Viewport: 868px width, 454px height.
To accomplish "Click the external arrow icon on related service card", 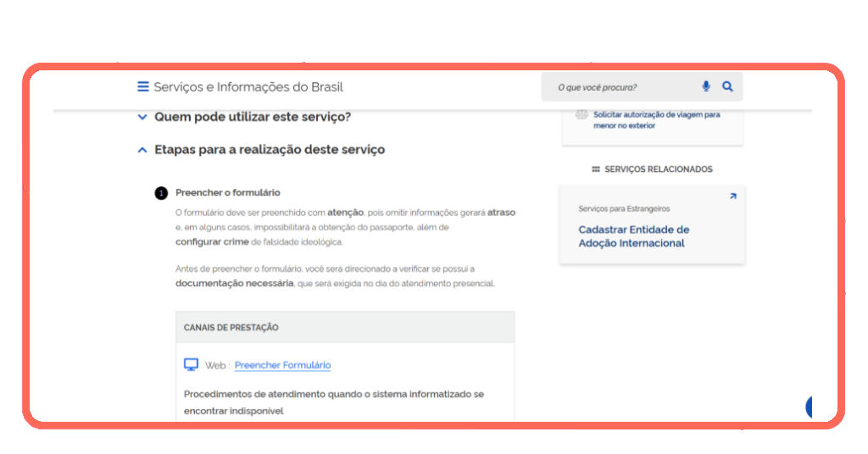I will click(733, 197).
